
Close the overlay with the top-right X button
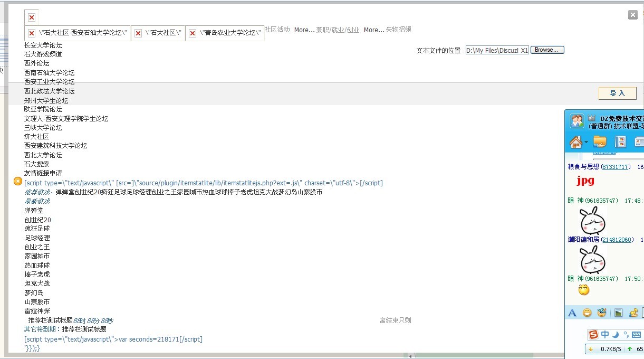coord(633,15)
